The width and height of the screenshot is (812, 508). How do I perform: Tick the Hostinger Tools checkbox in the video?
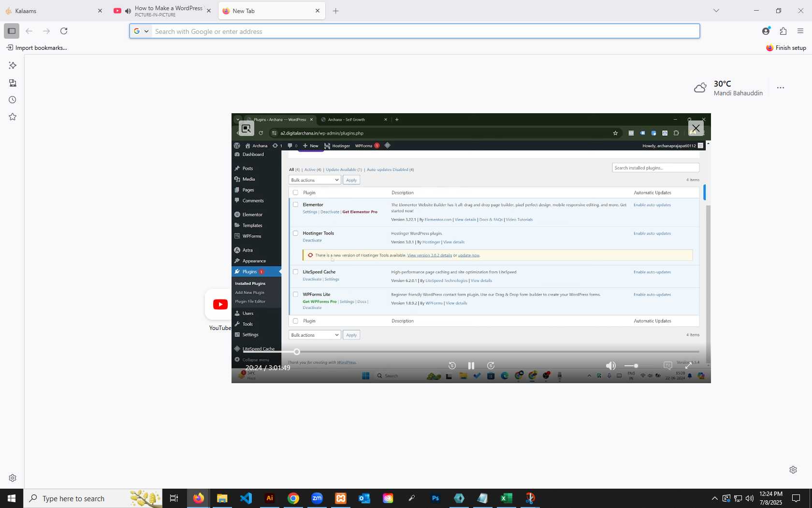295,233
